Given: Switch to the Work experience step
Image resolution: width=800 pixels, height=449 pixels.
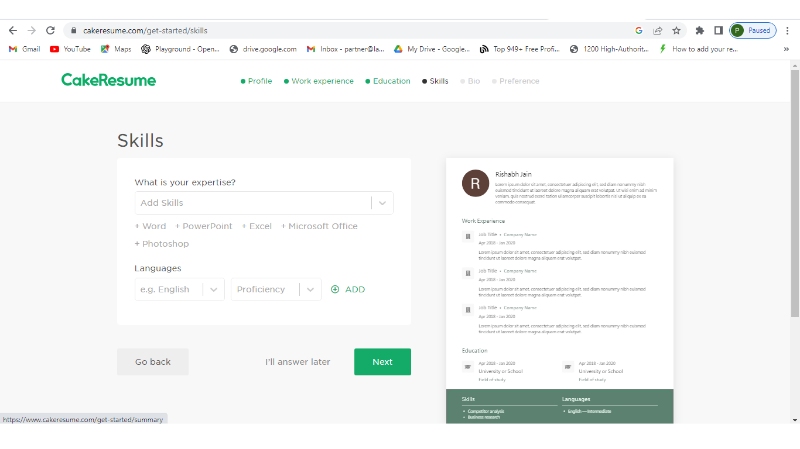Looking at the screenshot, I should [x=319, y=81].
